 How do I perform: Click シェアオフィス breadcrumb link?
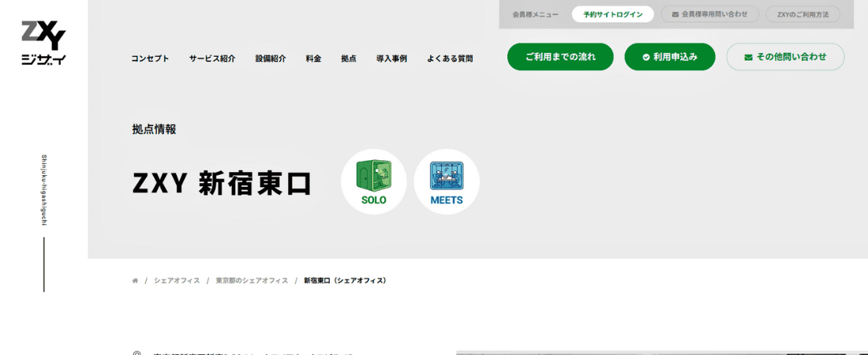tap(177, 281)
